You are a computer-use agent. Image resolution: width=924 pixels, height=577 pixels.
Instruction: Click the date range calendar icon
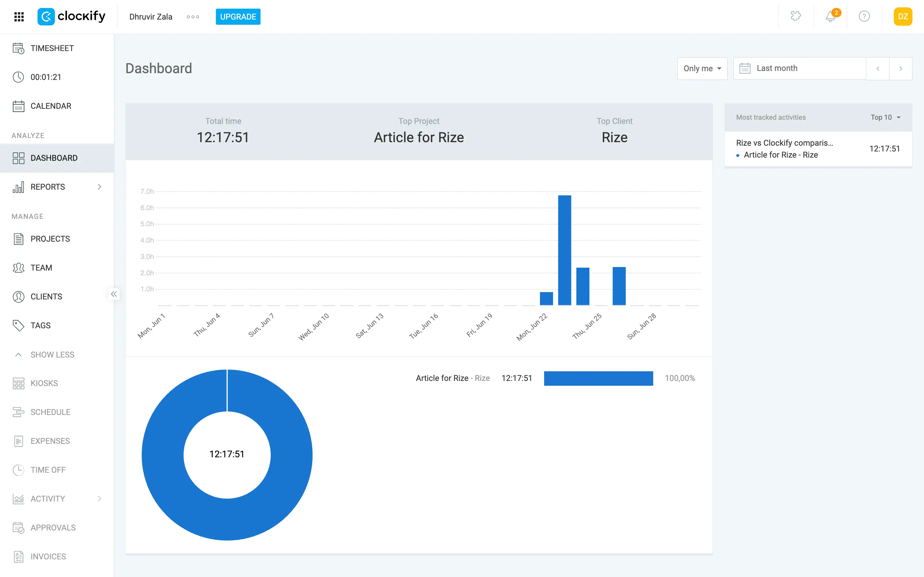coord(745,68)
